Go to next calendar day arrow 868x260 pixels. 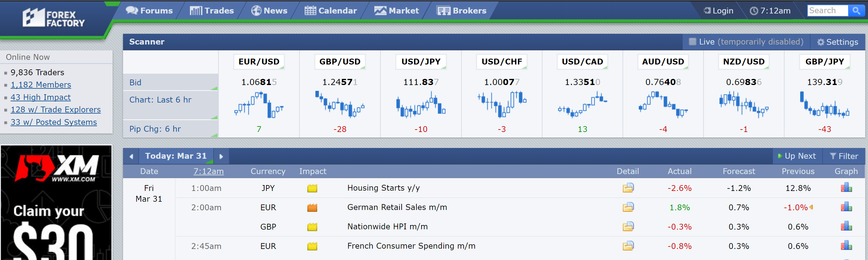pos(221,156)
